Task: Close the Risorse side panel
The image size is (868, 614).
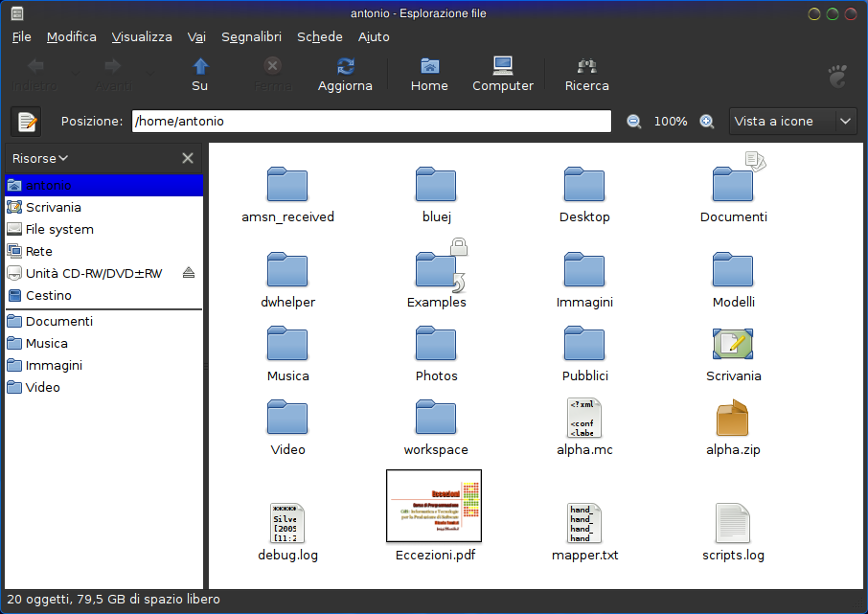Action: 188,158
